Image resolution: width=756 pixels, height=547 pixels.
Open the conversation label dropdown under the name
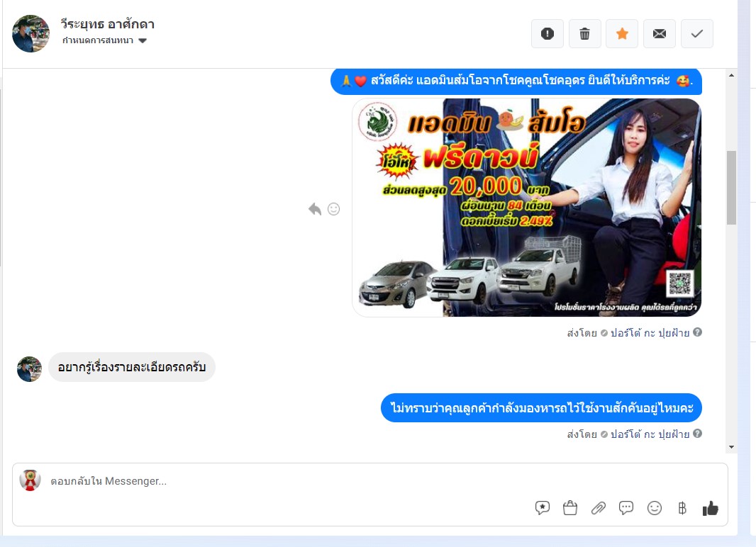[x=104, y=40]
